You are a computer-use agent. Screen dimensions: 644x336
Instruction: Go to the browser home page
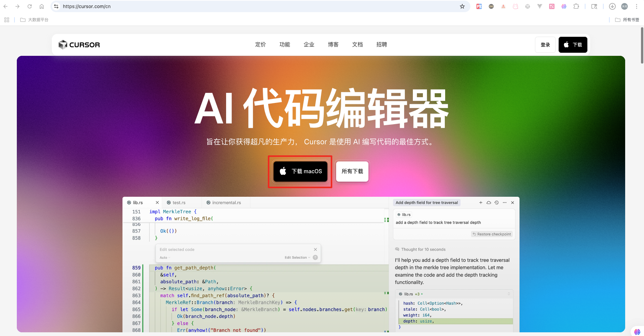[42, 6]
